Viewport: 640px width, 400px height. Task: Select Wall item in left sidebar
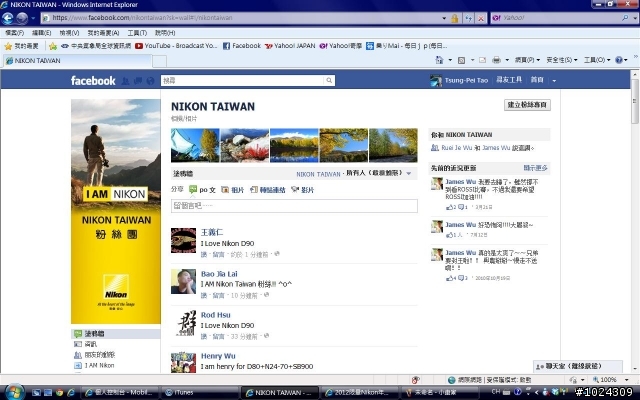pos(116,334)
